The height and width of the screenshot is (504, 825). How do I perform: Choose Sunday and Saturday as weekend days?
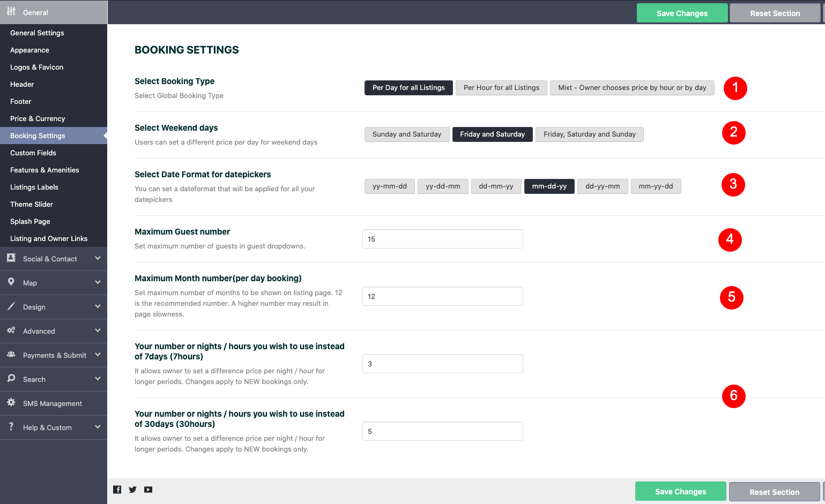point(406,134)
